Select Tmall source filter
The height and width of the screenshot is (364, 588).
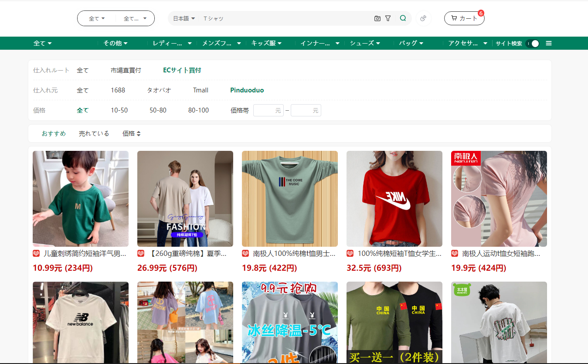201,90
